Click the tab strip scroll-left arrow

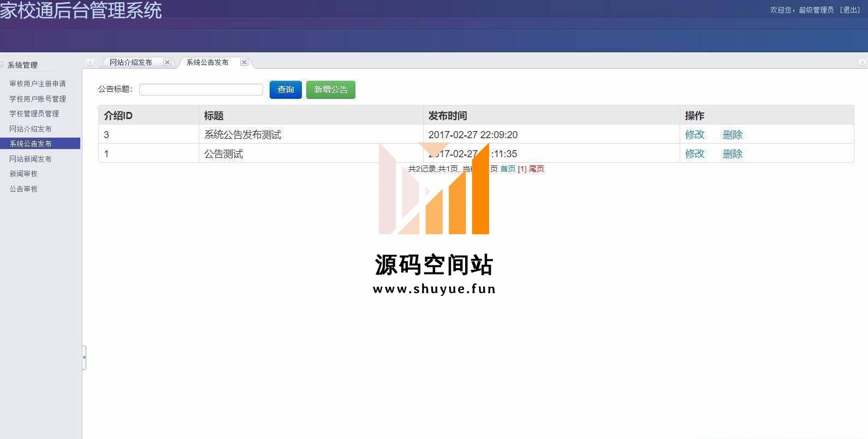[91, 62]
